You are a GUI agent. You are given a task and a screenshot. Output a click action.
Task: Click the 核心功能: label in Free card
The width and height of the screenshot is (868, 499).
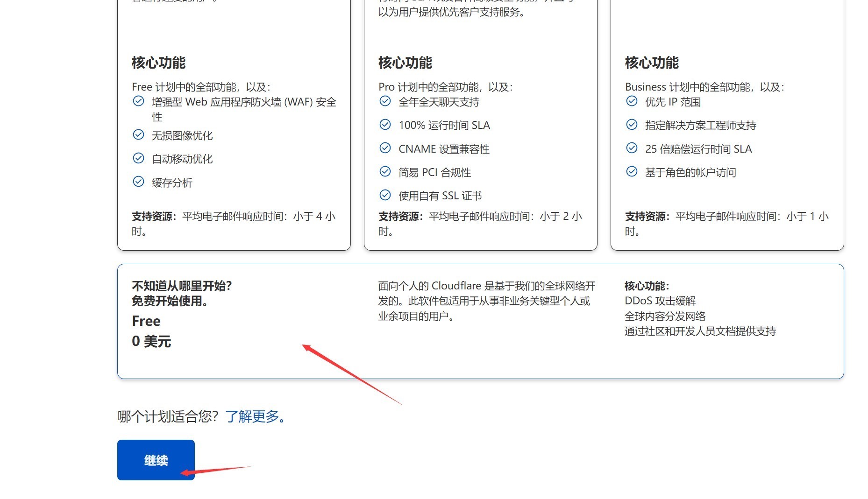[647, 286]
